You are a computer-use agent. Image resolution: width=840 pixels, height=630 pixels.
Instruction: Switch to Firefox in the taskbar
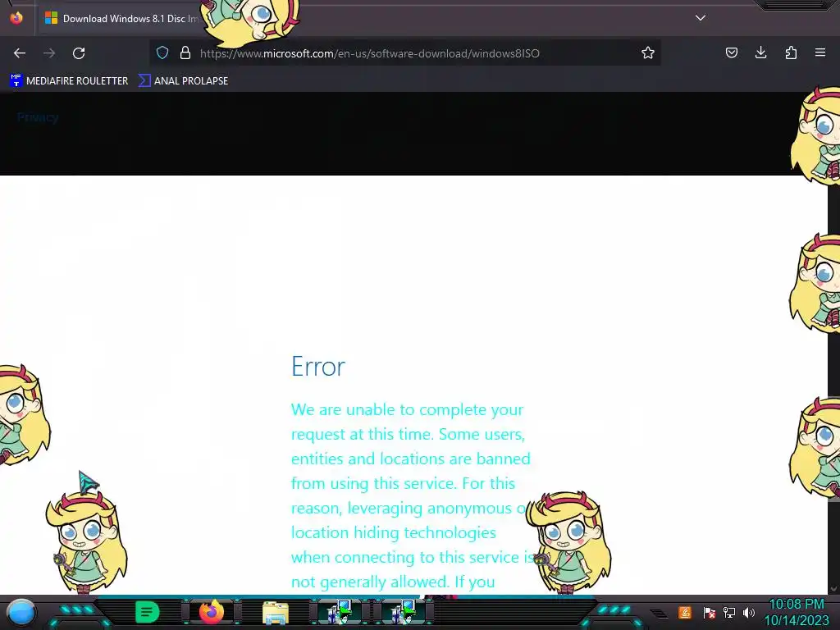[212, 612]
